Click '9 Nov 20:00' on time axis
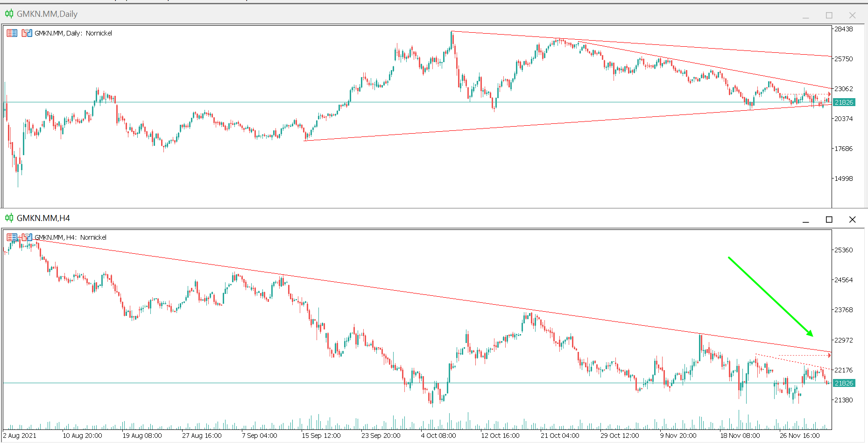 click(678, 436)
